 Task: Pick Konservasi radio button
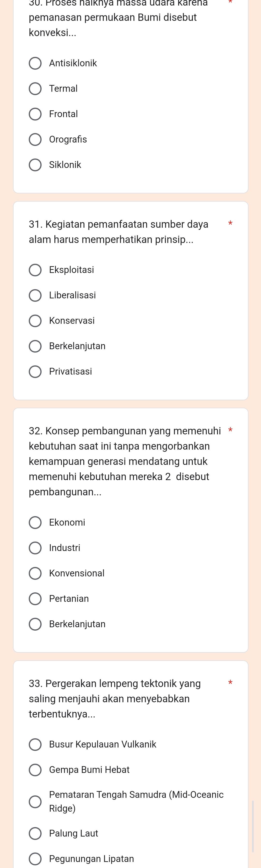coord(35,321)
